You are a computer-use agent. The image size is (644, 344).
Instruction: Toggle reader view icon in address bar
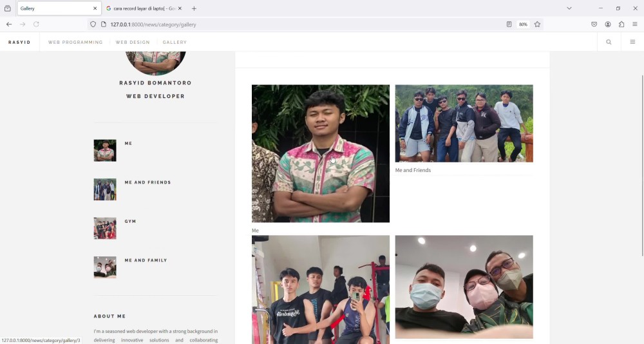pos(509,24)
